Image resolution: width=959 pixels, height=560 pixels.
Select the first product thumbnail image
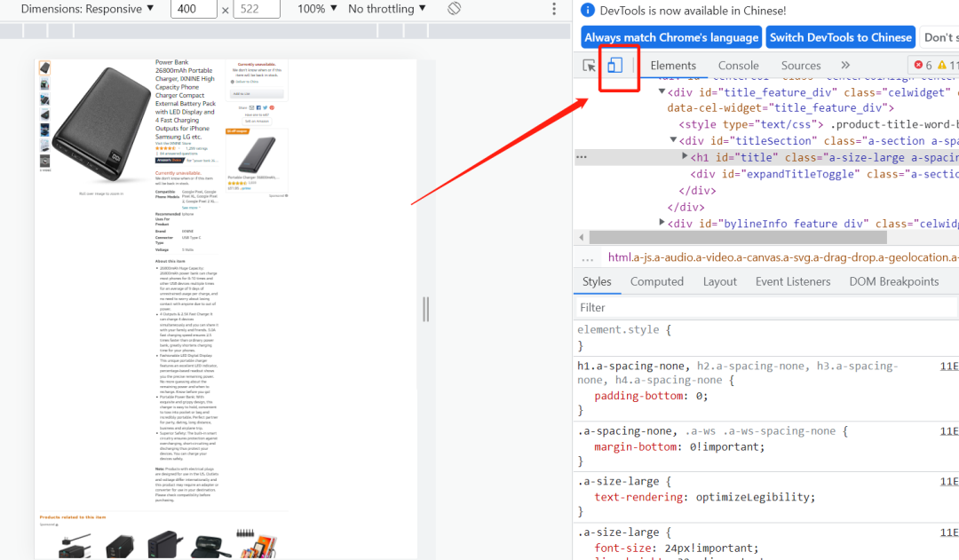[44, 67]
